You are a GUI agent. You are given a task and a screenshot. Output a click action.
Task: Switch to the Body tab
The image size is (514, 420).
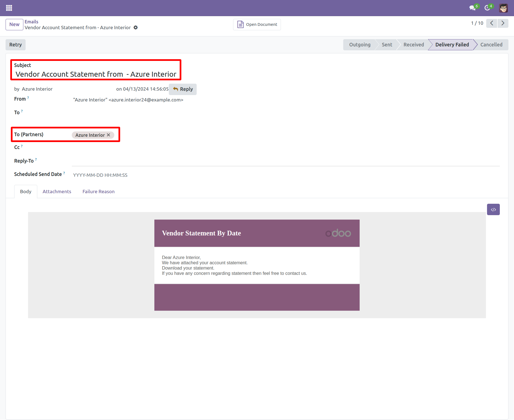(26, 192)
